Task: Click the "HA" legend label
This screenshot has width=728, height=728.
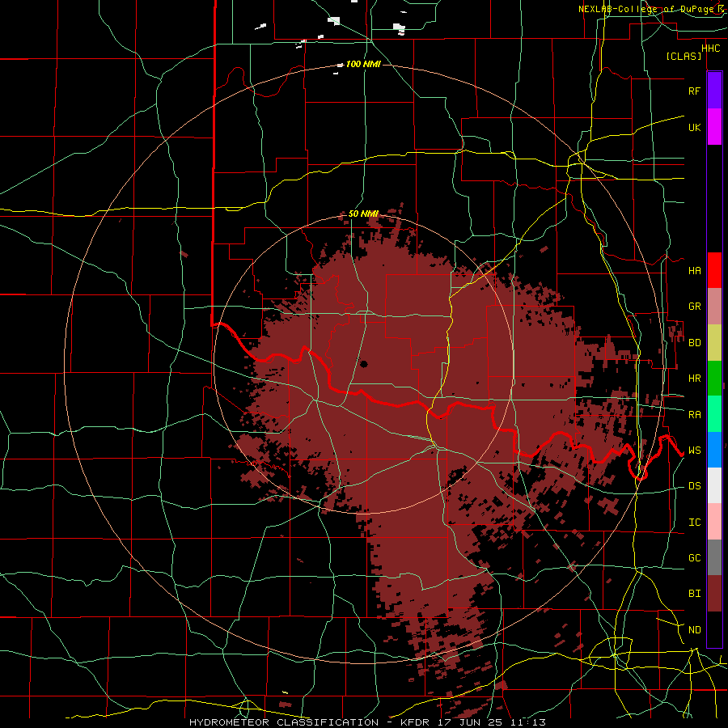Action: pyautogui.click(x=694, y=270)
